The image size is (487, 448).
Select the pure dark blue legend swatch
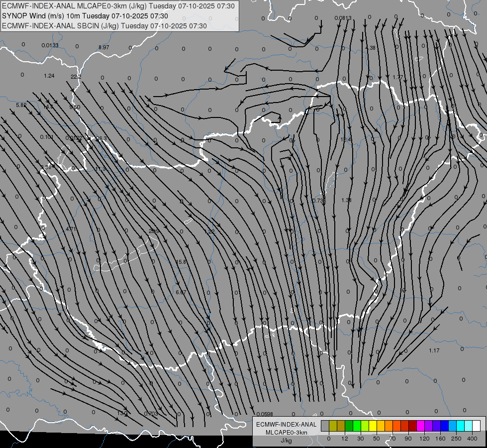pos(445,426)
